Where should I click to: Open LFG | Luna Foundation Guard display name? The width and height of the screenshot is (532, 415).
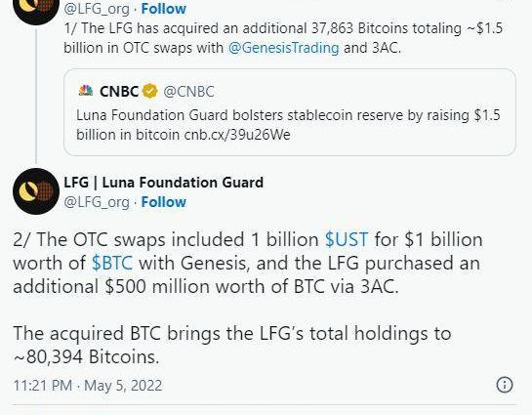164,183
